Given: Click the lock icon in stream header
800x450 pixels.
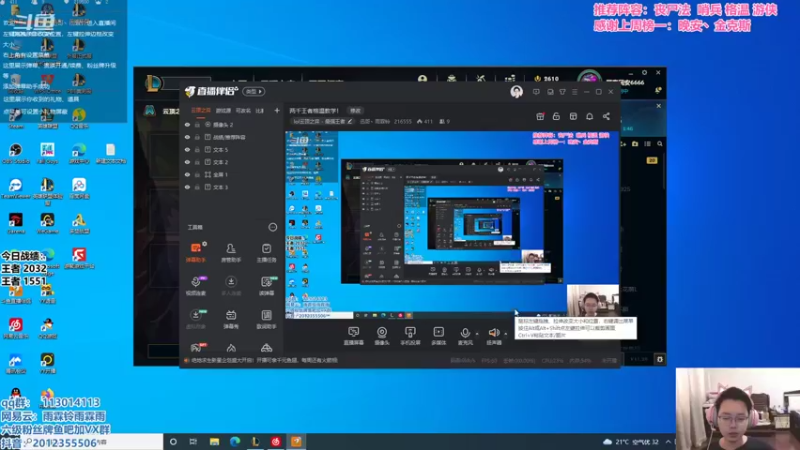Looking at the screenshot, I should click(556, 116).
